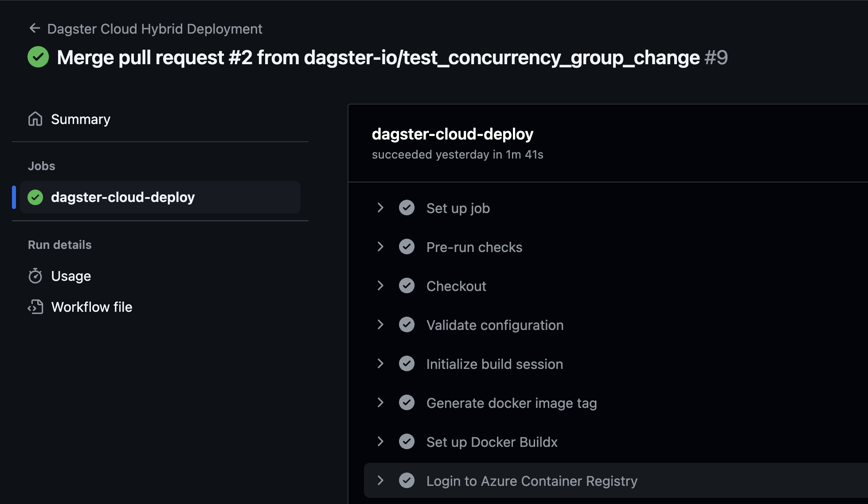Open the Summary page
The image size is (868, 504).
[x=81, y=119]
